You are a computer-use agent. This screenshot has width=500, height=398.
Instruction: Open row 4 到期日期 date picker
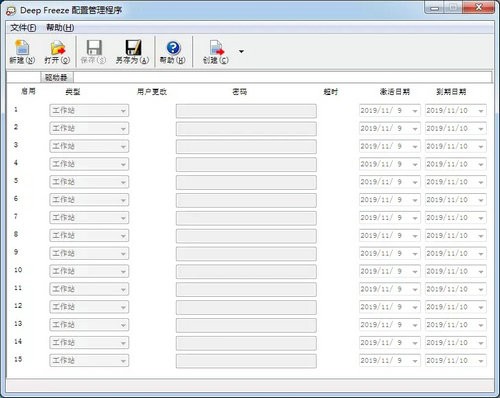[481, 164]
